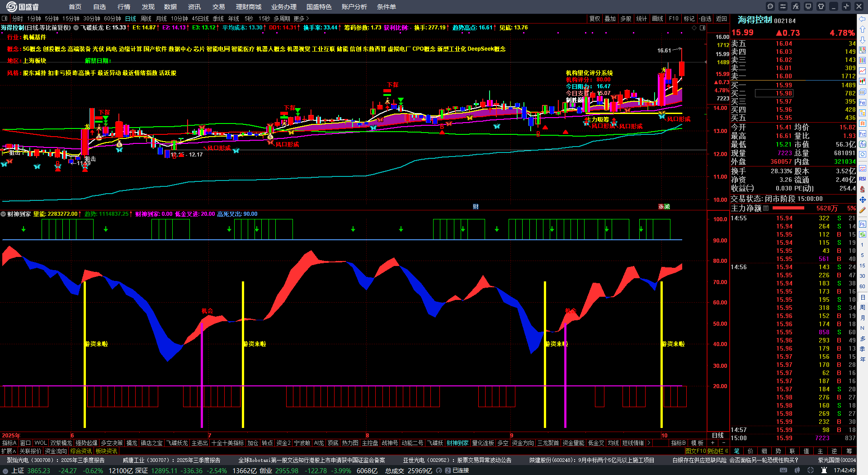
Task: Select the 筹 tab at bottom right
Action: [x=849, y=451]
